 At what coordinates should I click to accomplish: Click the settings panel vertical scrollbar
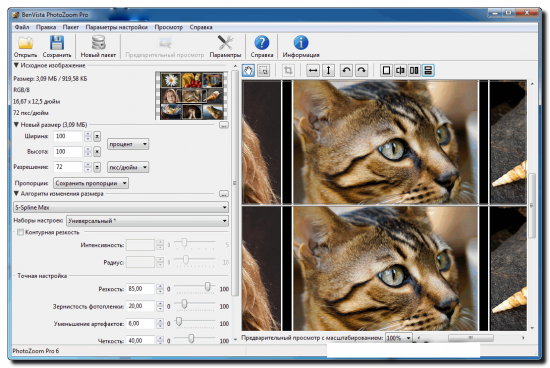pos(235,182)
